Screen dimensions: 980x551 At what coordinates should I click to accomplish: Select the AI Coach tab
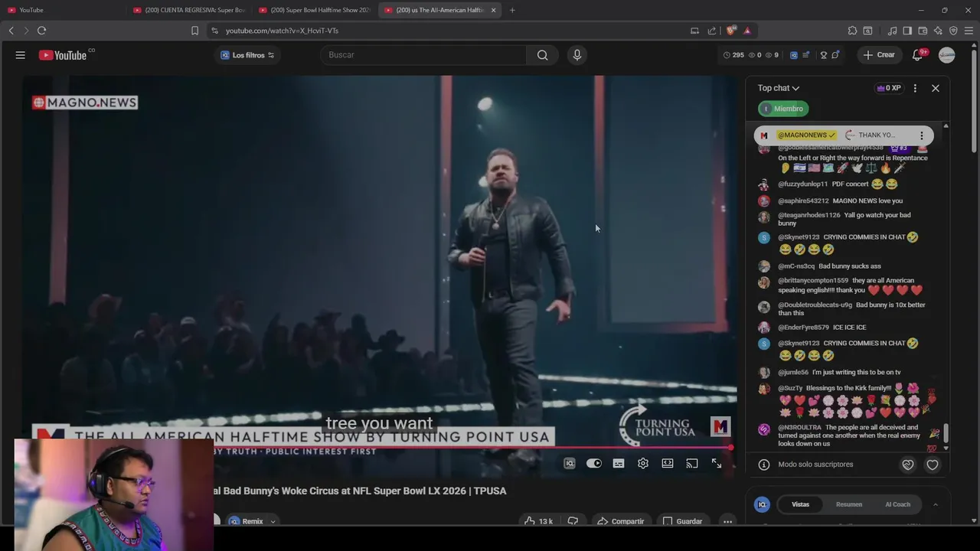click(x=897, y=504)
